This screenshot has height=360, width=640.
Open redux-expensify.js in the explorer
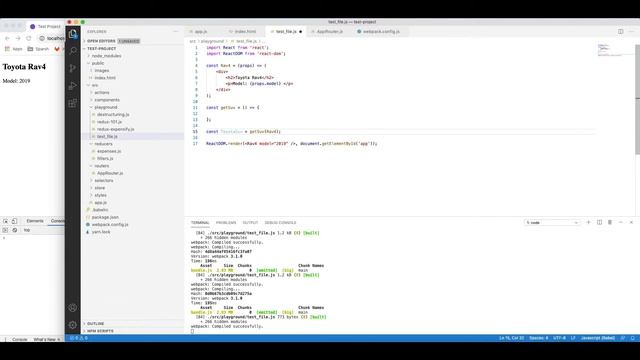pyautogui.click(x=116, y=129)
